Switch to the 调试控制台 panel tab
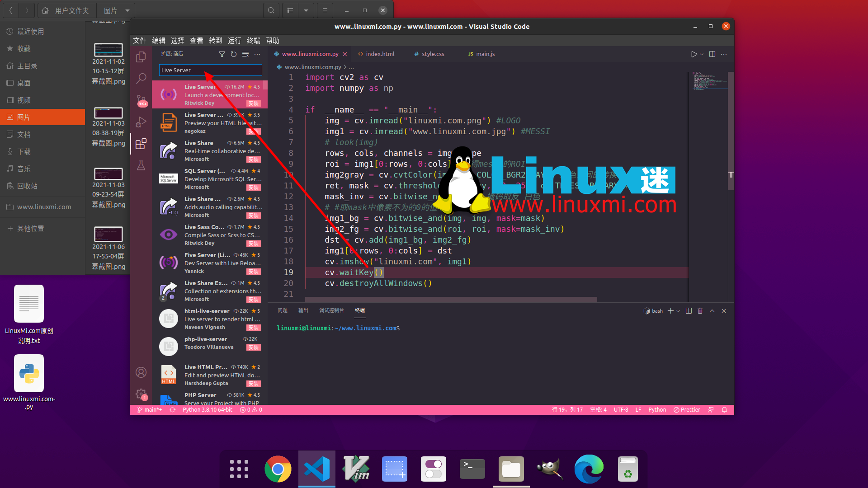This screenshot has width=868, height=488. [x=331, y=310]
